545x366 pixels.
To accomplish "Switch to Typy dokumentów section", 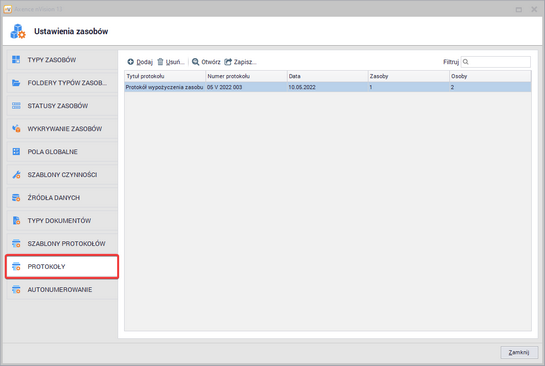I will click(x=62, y=220).
